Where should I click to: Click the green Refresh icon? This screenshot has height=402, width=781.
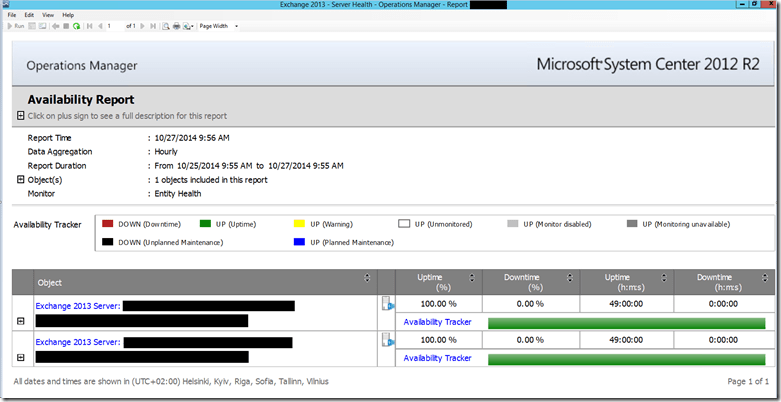coord(76,26)
